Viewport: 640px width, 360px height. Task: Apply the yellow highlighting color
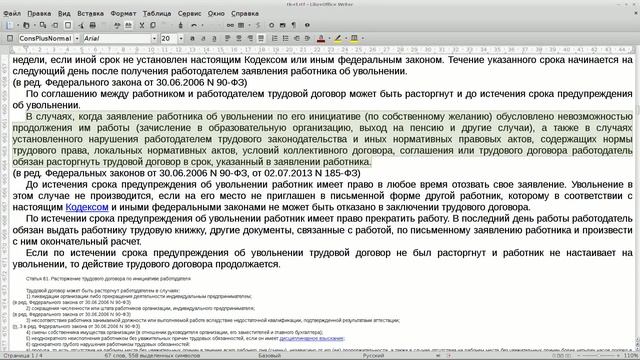(338, 38)
